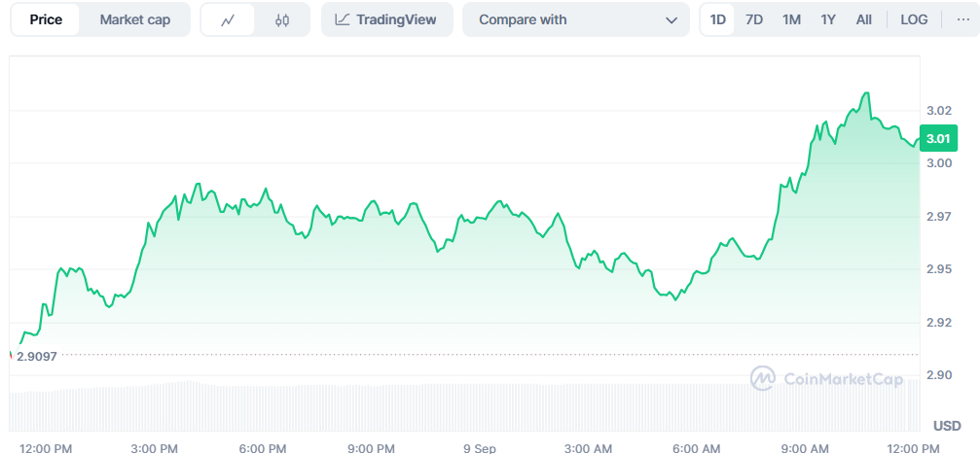
Task: Click the 2.9097 opening price label
Action: pos(36,357)
